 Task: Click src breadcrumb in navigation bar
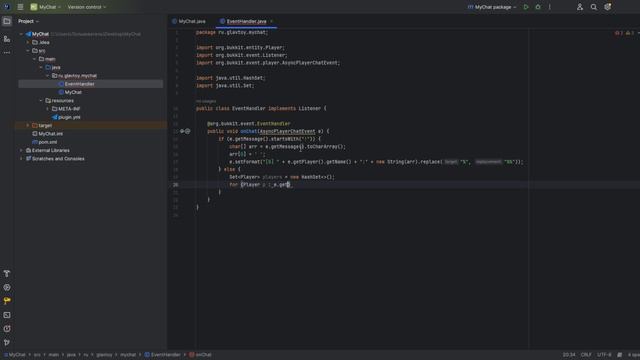(37, 355)
